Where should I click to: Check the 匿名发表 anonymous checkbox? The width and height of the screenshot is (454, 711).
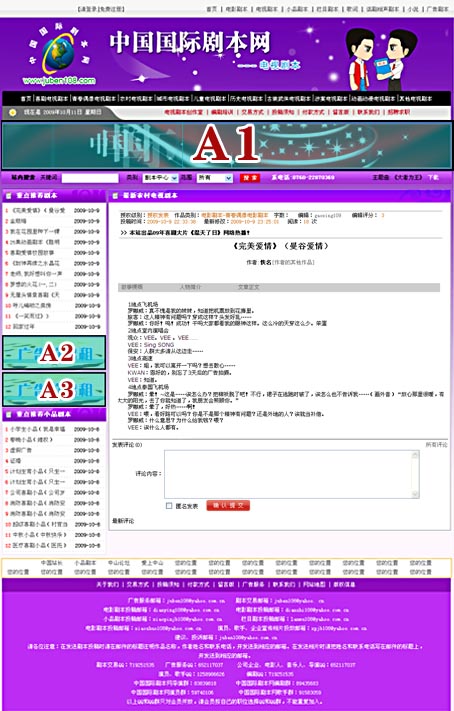pyautogui.click(x=169, y=506)
